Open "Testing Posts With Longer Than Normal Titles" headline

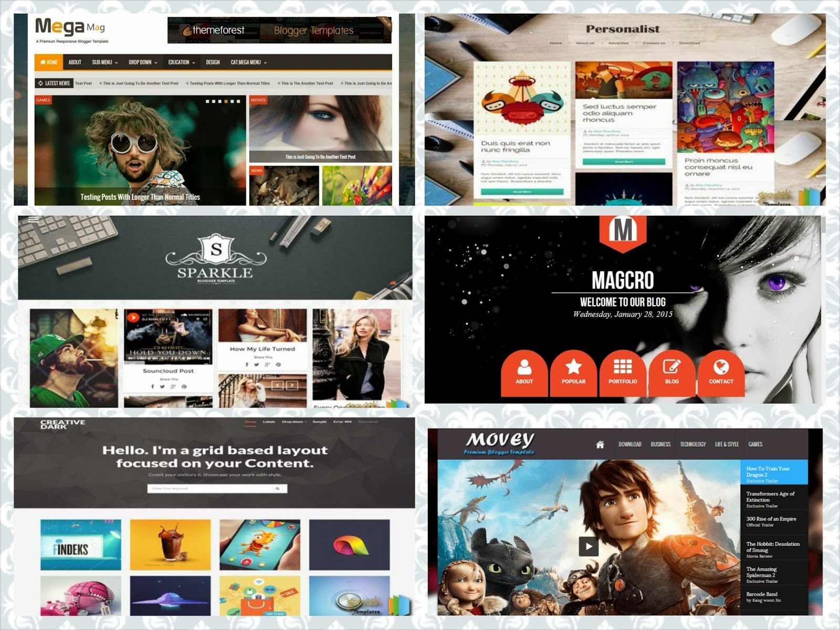coord(140,197)
